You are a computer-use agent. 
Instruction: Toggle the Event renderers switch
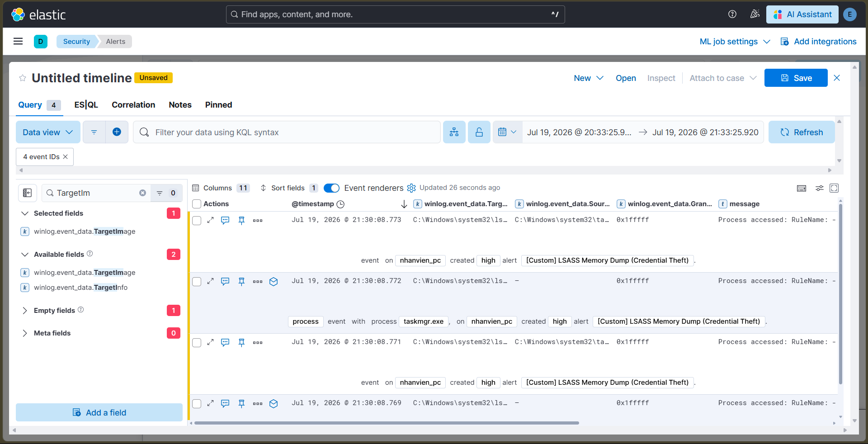click(331, 188)
